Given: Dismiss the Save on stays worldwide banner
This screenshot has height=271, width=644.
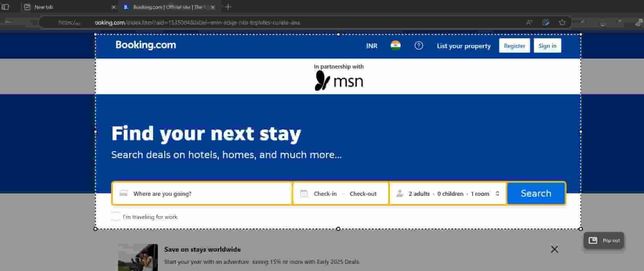Looking at the screenshot, I should 554,249.
